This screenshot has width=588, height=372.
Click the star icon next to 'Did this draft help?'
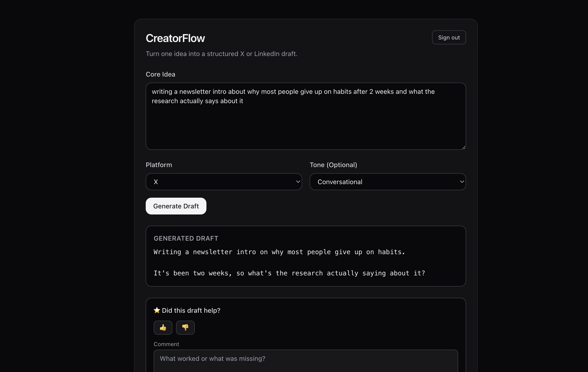pyautogui.click(x=156, y=310)
